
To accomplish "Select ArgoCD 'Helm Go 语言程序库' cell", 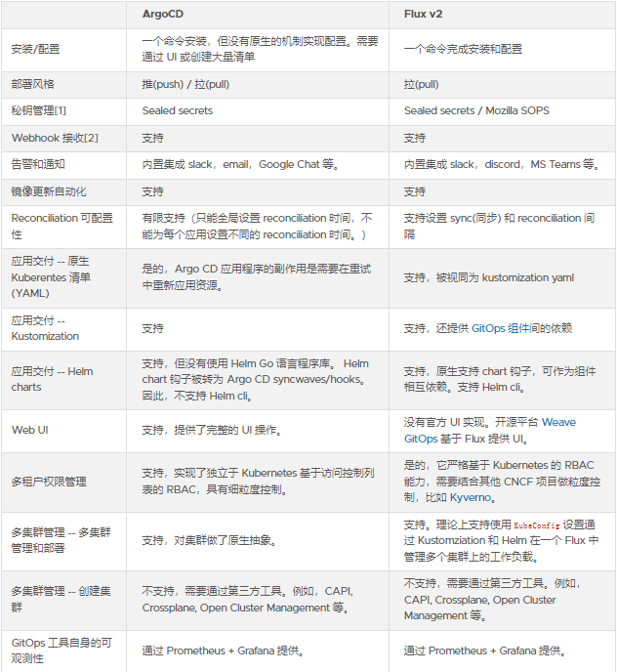I will (256, 380).
